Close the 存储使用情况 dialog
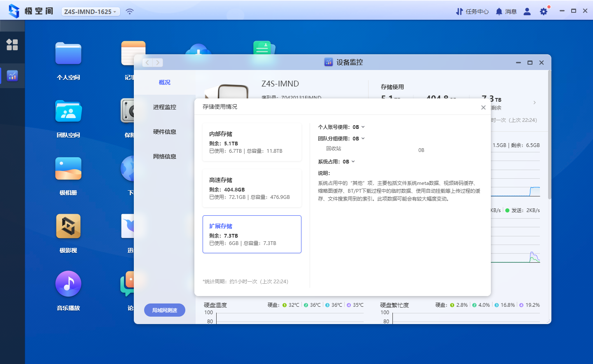The width and height of the screenshot is (593, 364). [x=483, y=107]
